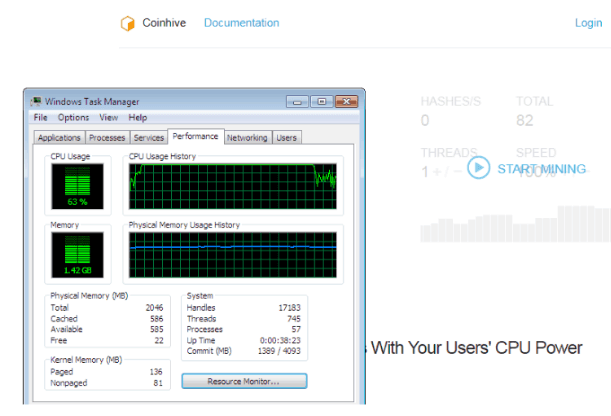Click the Resource Monitor button

pyautogui.click(x=244, y=381)
